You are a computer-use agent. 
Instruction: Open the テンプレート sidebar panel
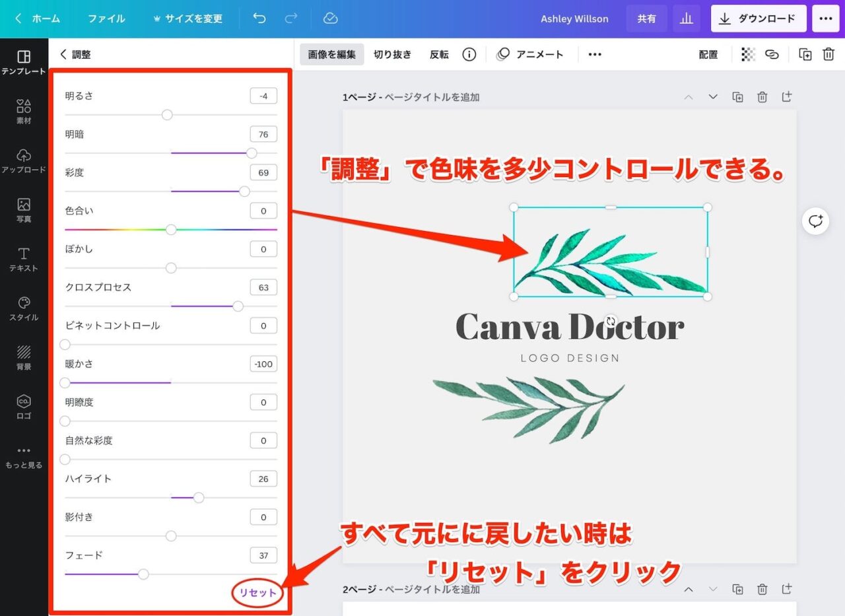point(24,62)
